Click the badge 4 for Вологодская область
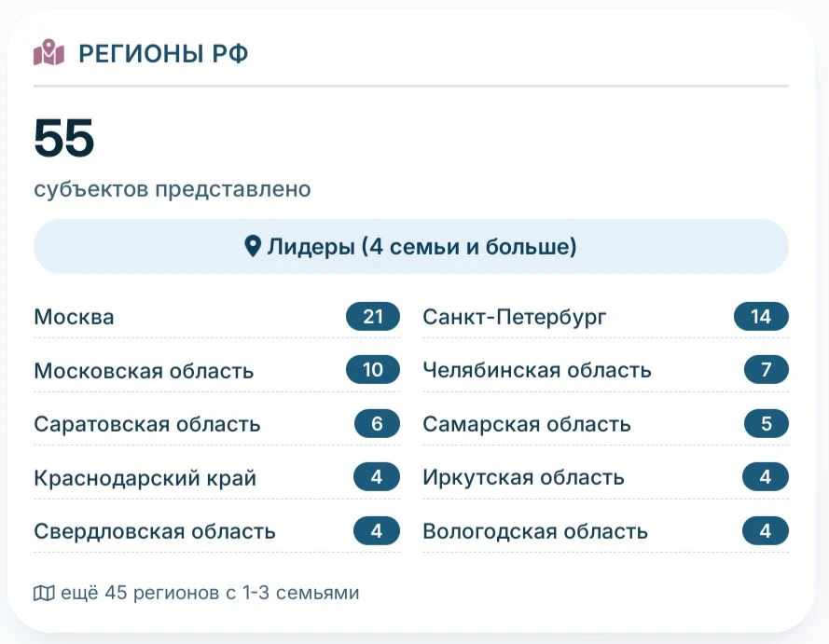This screenshot has width=829, height=644. 765,530
